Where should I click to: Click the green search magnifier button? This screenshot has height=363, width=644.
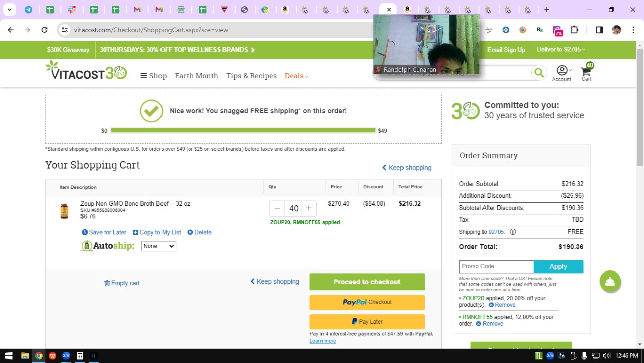[x=539, y=73]
